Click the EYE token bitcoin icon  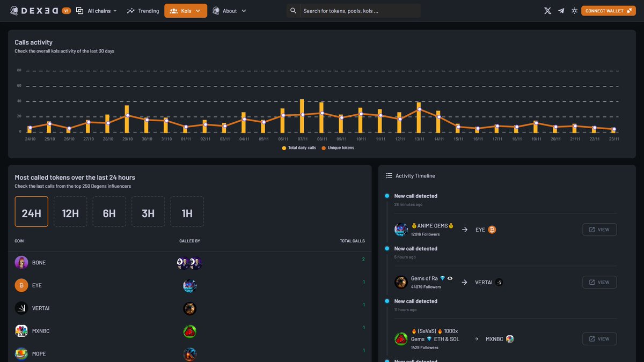pos(21,285)
